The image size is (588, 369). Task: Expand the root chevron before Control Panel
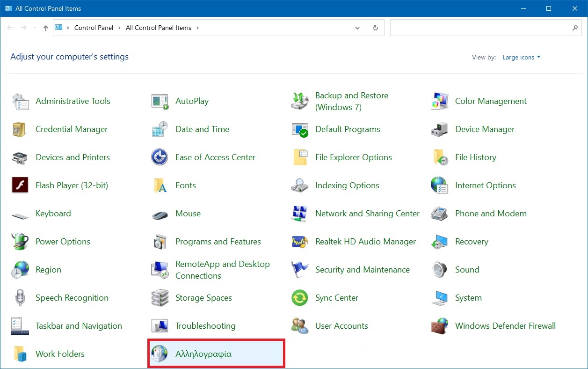point(68,28)
